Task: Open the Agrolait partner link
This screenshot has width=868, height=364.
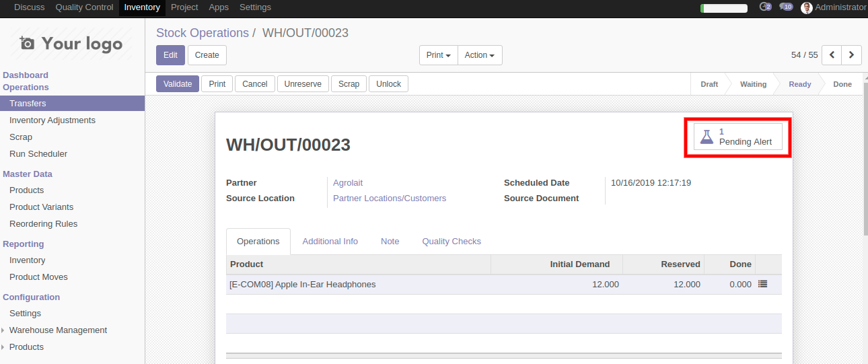Action: point(348,183)
